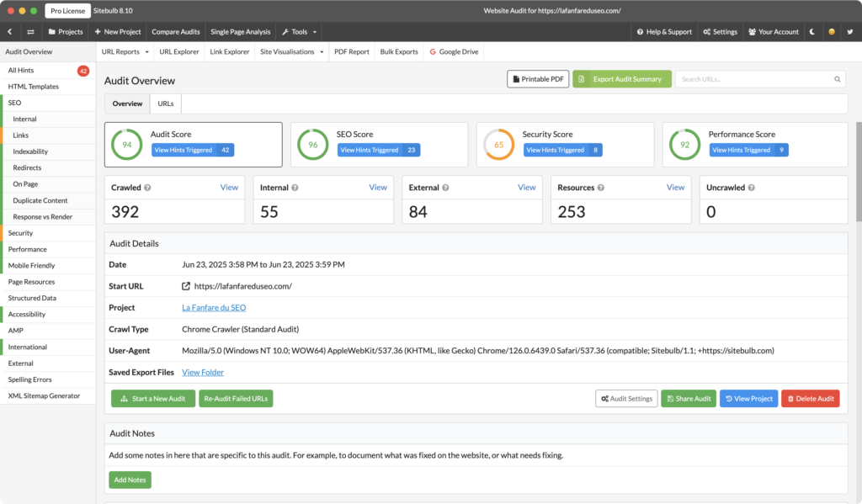Click the Performance Score 92 circle
Screen dimensions: 862x504
coord(684,145)
